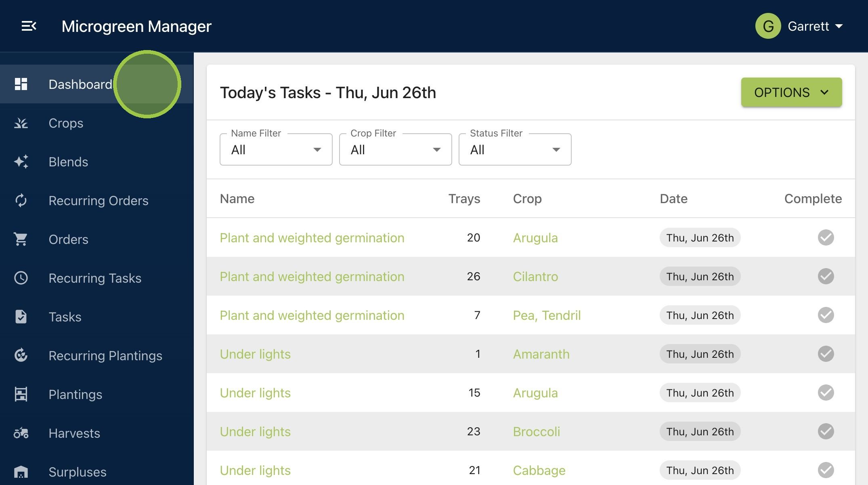Open Under lights task with 15 trays
The width and height of the screenshot is (868, 485).
click(255, 393)
